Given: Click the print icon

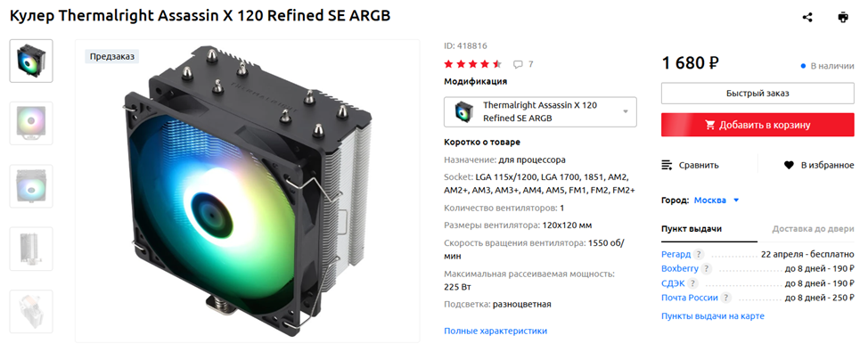Looking at the screenshot, I should coord(843,17).
